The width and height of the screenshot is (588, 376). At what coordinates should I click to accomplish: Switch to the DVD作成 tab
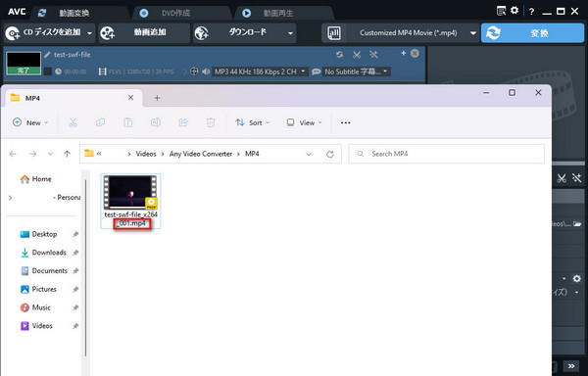pos(176,13)
